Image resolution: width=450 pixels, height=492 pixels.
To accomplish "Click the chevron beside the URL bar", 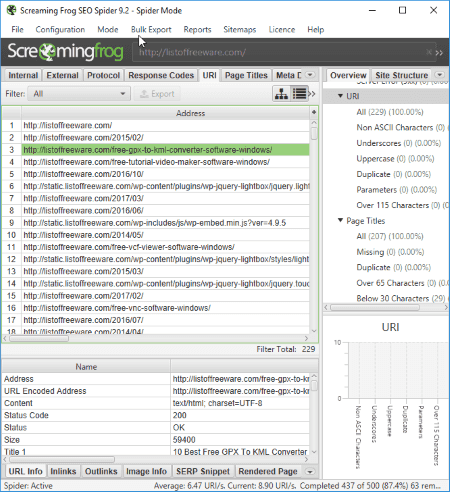I will 439,53.
